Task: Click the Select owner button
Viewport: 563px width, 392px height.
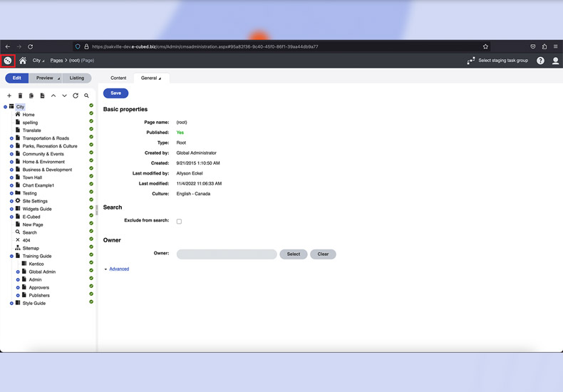Action: [294, 254]
